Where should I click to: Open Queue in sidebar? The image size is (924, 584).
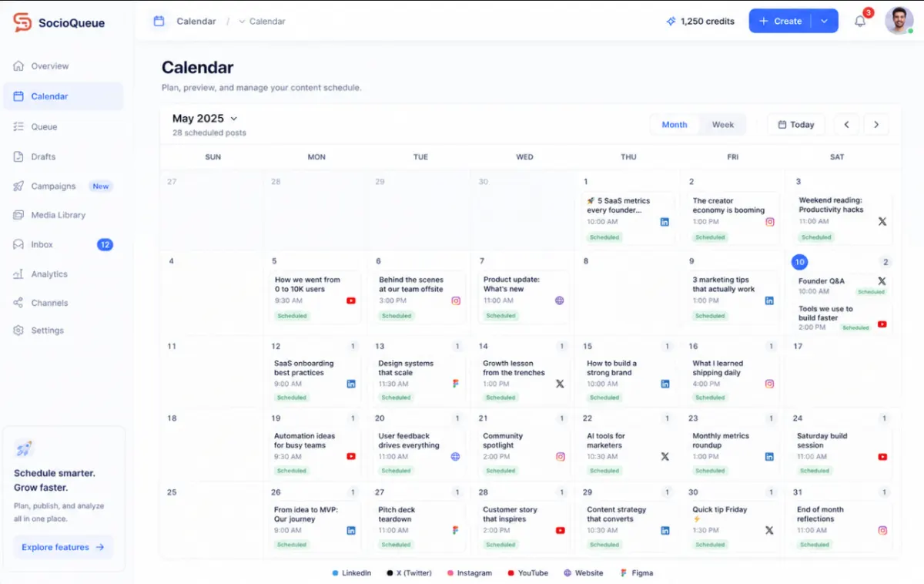(63, 126)
